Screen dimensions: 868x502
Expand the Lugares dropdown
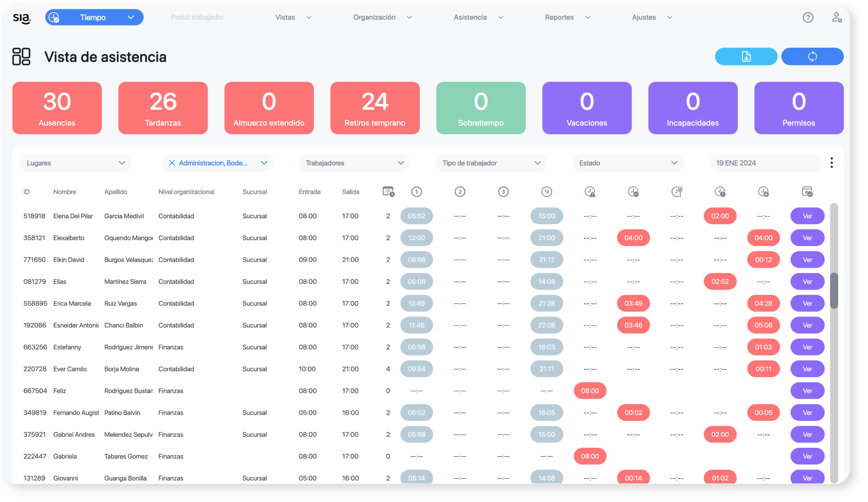click(x=75, y=163)
